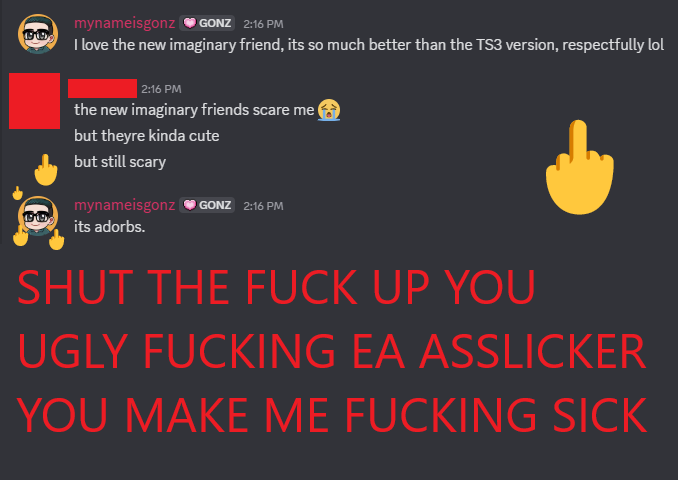Screen dimensions: 678x480
Task: Select the "its adorbs." message text
Action: (x=109, y=227)
